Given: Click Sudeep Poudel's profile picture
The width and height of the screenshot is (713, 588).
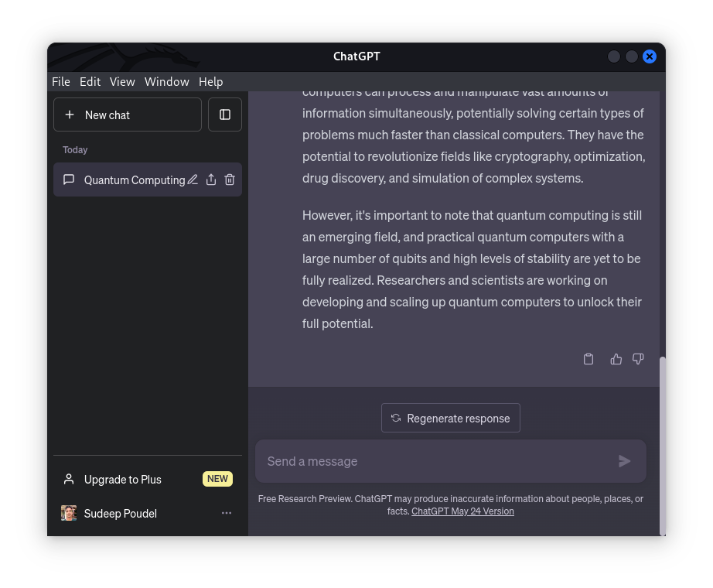Looking at the screenshot, I should pyautogui.click(x=68, y=512).
